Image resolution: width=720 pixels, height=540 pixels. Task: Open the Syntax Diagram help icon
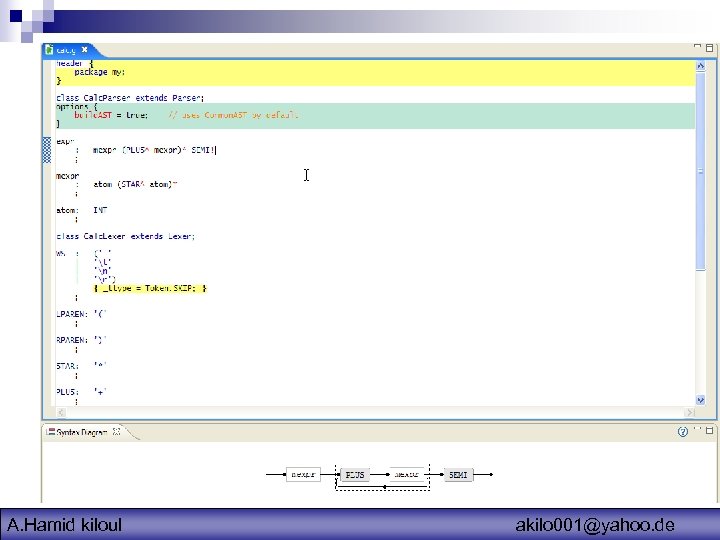click(x=683, y=432)
